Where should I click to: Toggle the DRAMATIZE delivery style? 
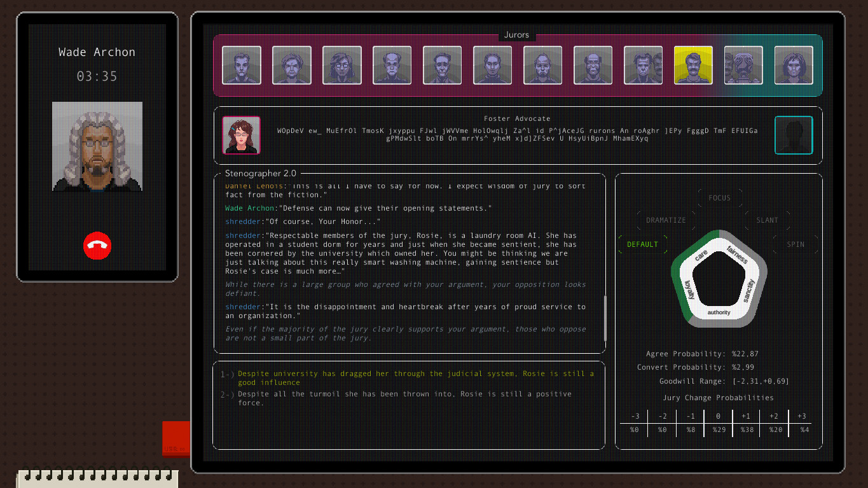665,220
